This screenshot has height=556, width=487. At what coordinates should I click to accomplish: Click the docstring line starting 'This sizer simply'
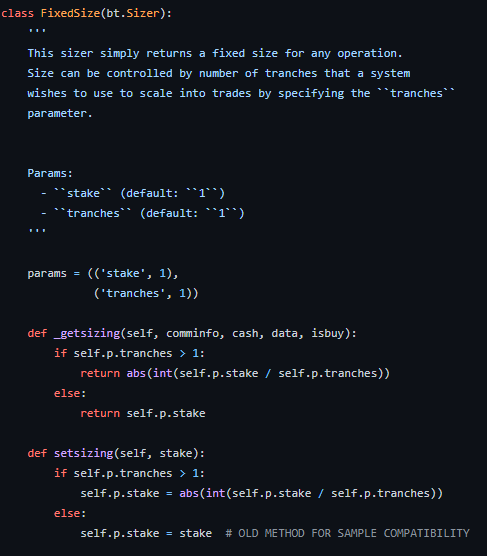[215, 53]
